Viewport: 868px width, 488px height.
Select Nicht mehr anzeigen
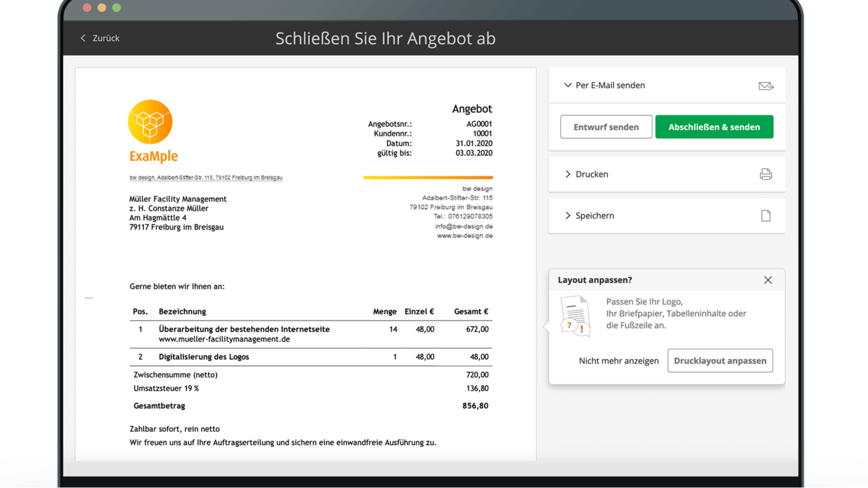[618, 361]
